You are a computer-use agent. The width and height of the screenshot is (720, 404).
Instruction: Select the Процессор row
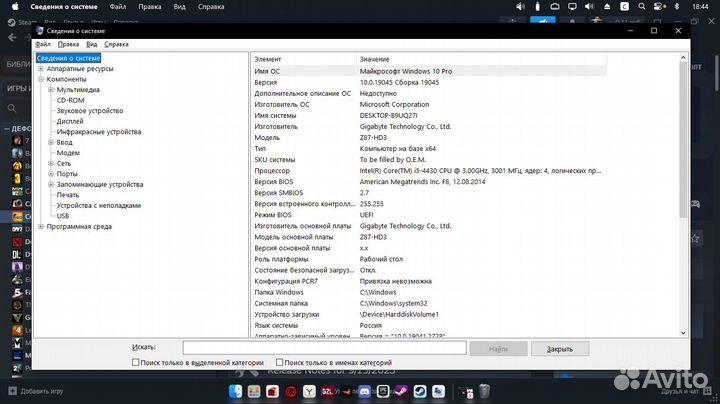coord(429,171)
